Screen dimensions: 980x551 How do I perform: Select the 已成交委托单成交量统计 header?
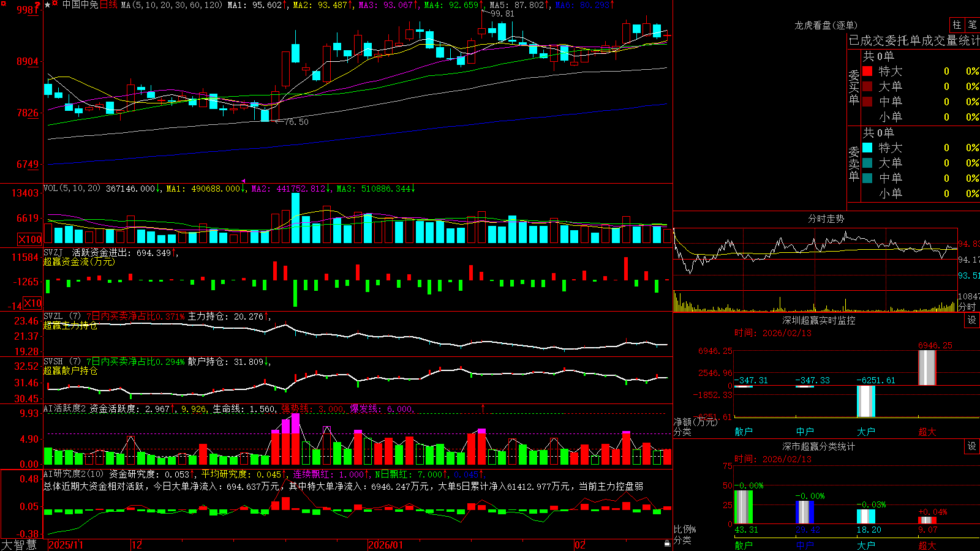914,41
